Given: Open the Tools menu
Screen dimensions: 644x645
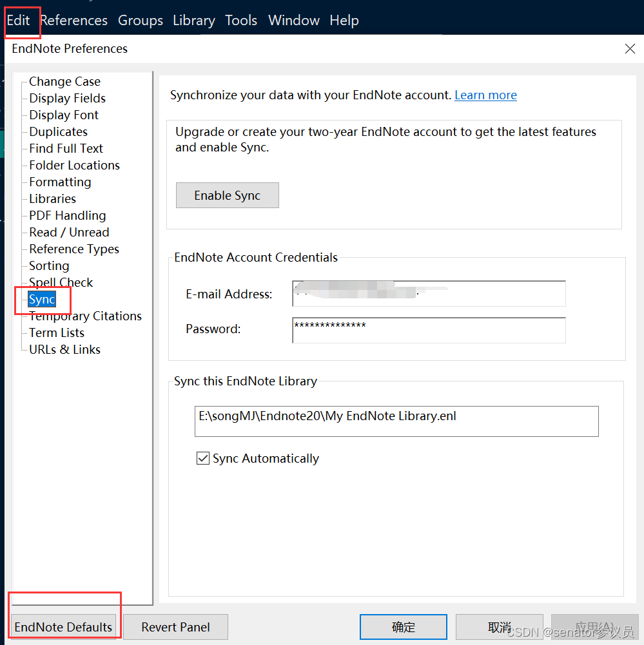Looking at the screenshot, I should (241, 20).
